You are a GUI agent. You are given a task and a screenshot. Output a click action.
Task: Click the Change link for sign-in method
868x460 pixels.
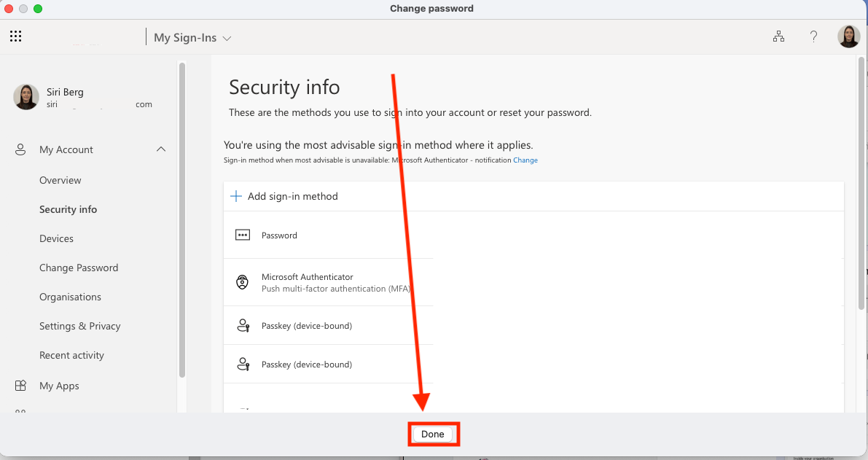click(x=525, y=160)
